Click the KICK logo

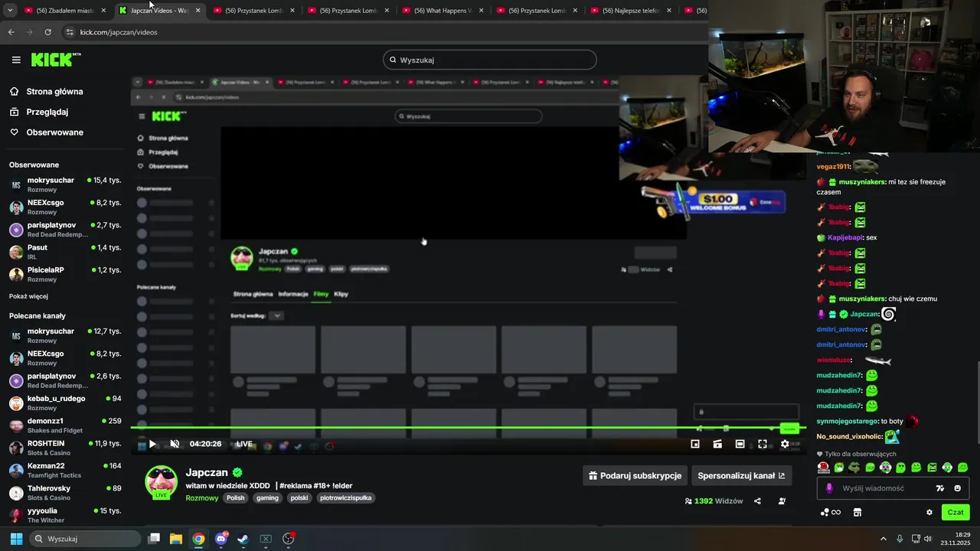tap(56, 60)
